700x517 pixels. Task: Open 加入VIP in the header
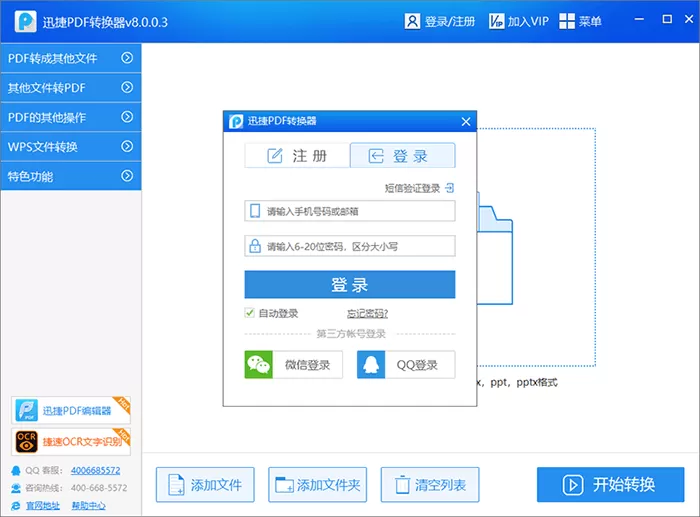click(528, 21)
